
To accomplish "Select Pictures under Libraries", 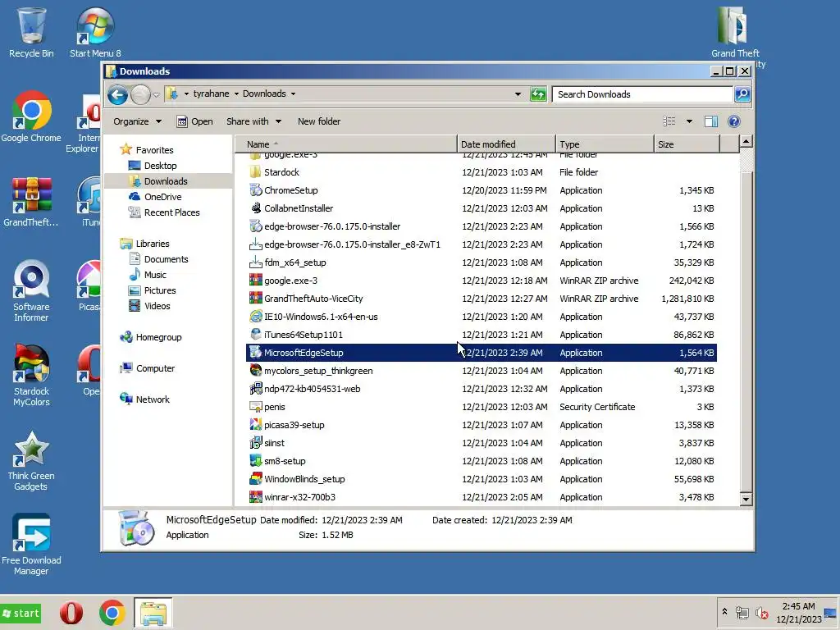I will click(160, 290).
